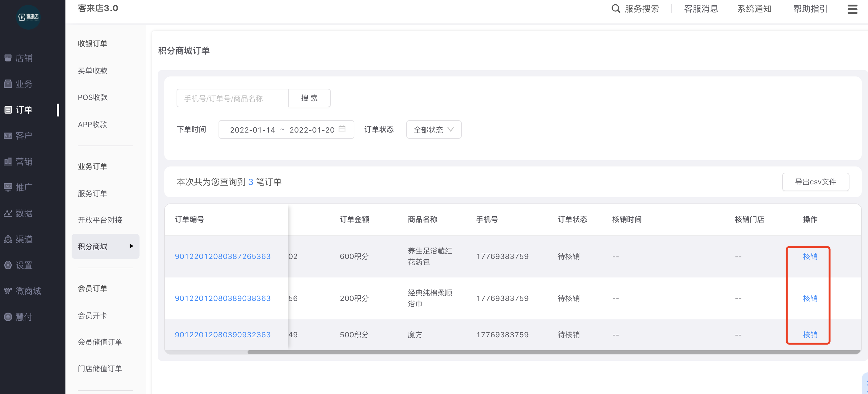The width and height of the screenshot is (868, 394).
Task: Open 帮助指引 in top bar
Action: [810, 9]
